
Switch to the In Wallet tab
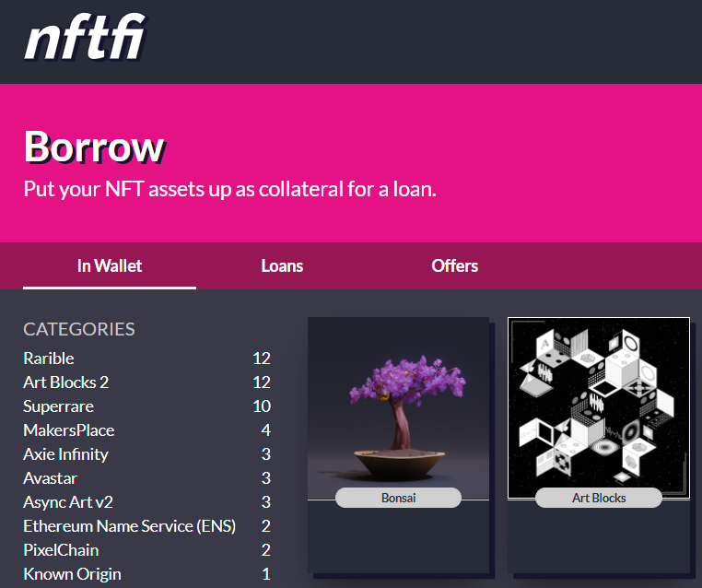(x=110, y=266)
